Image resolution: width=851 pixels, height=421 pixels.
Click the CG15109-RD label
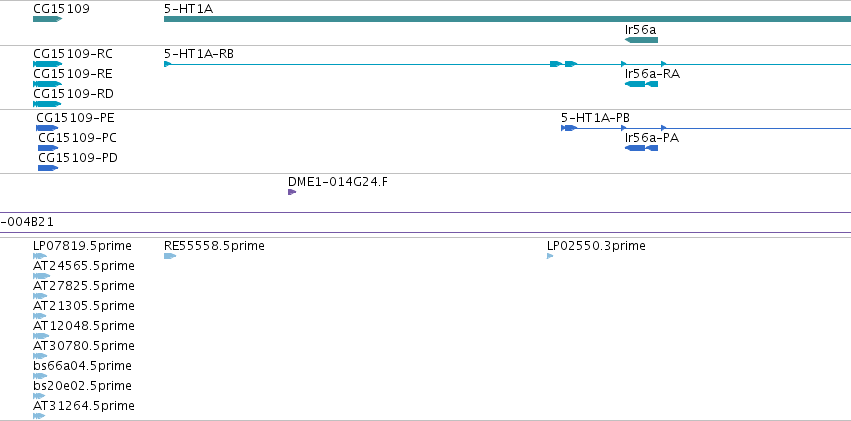tap(73, 94)
